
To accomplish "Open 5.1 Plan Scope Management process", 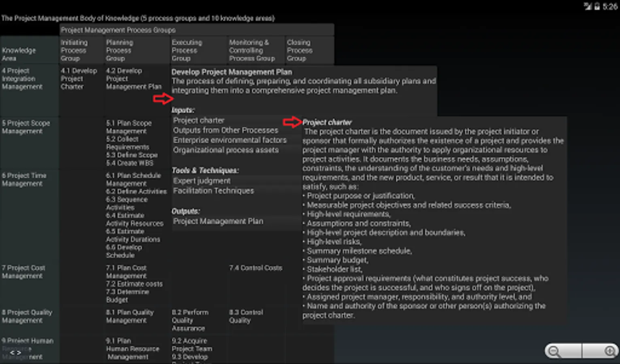I will click(129, 127).
